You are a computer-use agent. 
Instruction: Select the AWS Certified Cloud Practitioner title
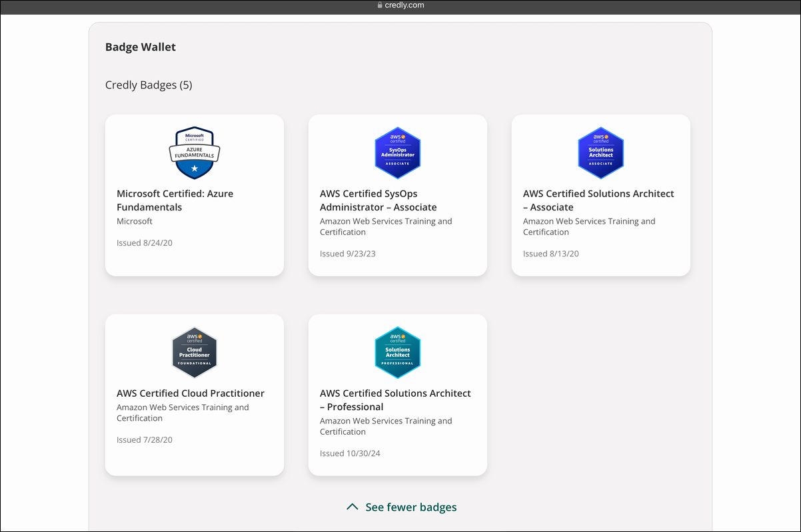[x=191, y=394]
